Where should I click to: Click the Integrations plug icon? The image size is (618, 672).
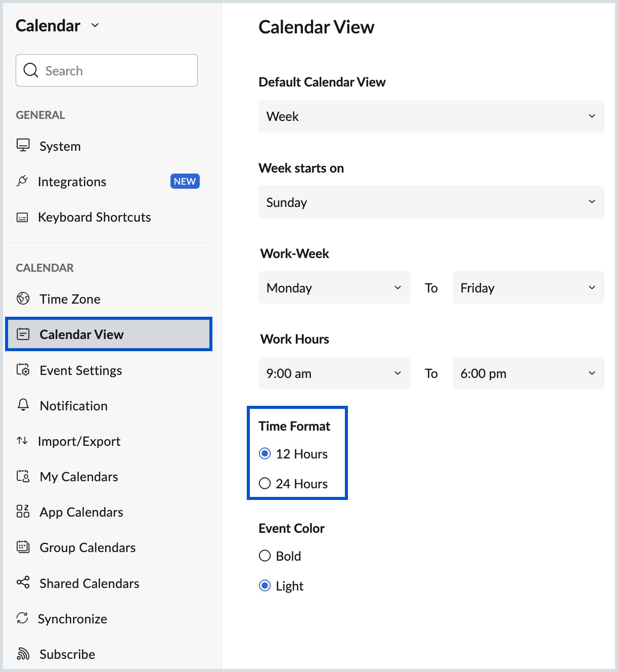point(22,181)
